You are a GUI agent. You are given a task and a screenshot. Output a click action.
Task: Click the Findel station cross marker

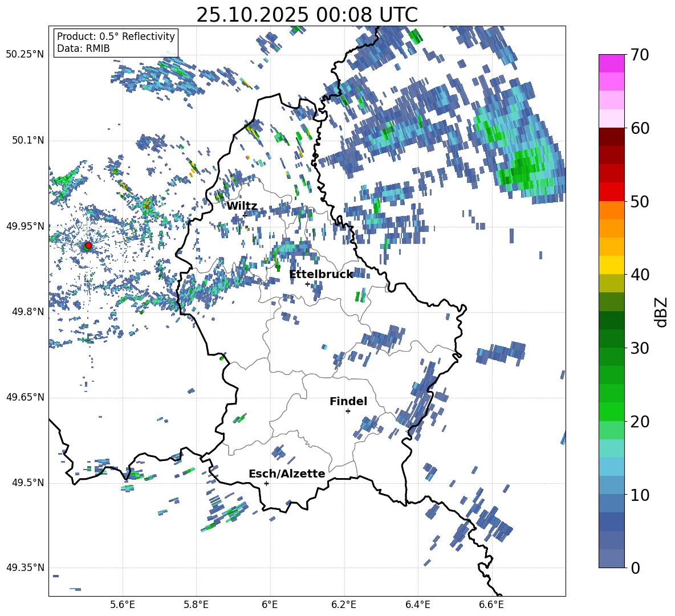pyautogui.click(x=348, y=411)
